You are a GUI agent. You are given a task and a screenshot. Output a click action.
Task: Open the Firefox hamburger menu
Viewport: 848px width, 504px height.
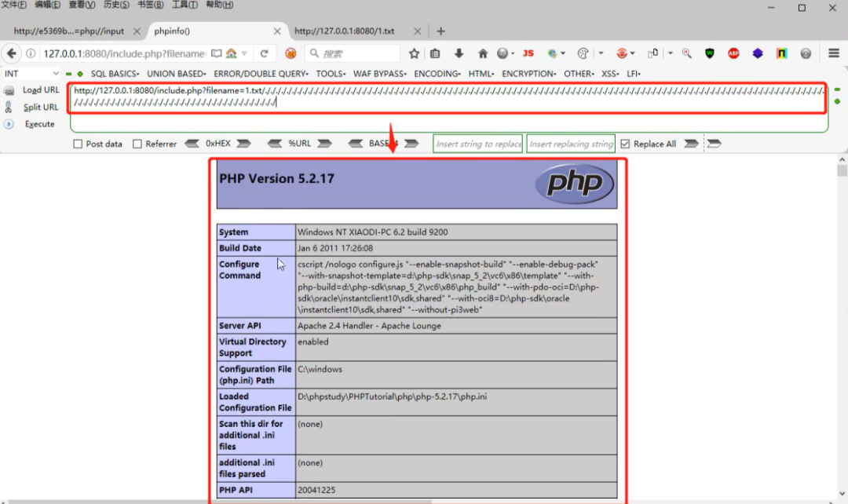click(x=833, y=53)
